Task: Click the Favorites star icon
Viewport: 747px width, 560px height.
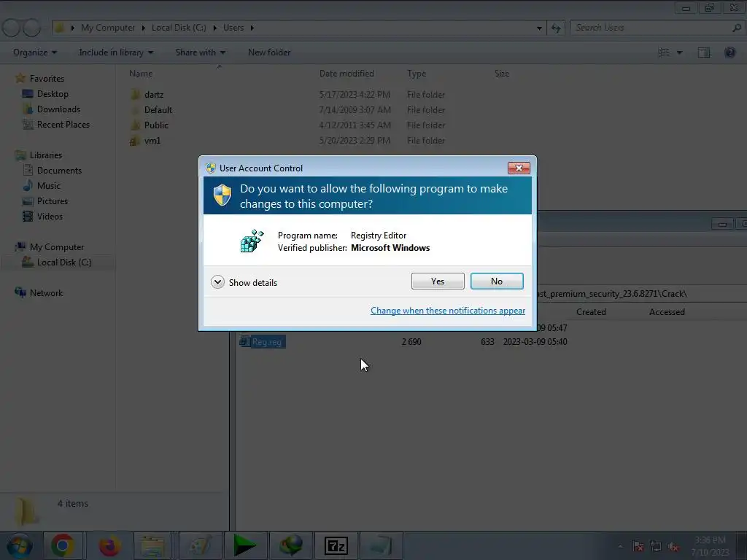Action: coord(20,78)
